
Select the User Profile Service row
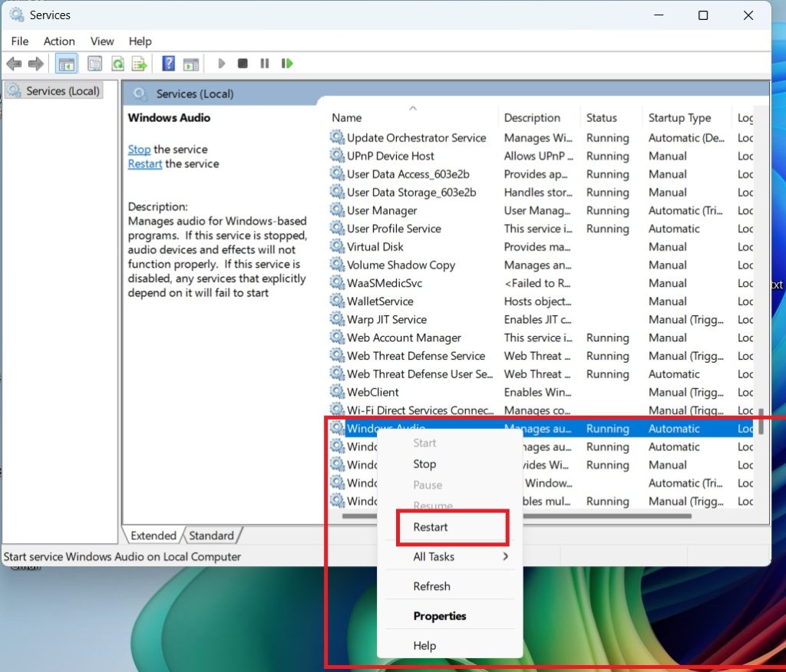[541, 229]
